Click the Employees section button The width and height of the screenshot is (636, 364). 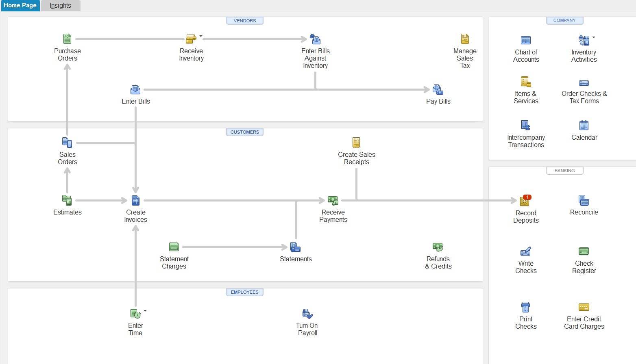point(245,292)
